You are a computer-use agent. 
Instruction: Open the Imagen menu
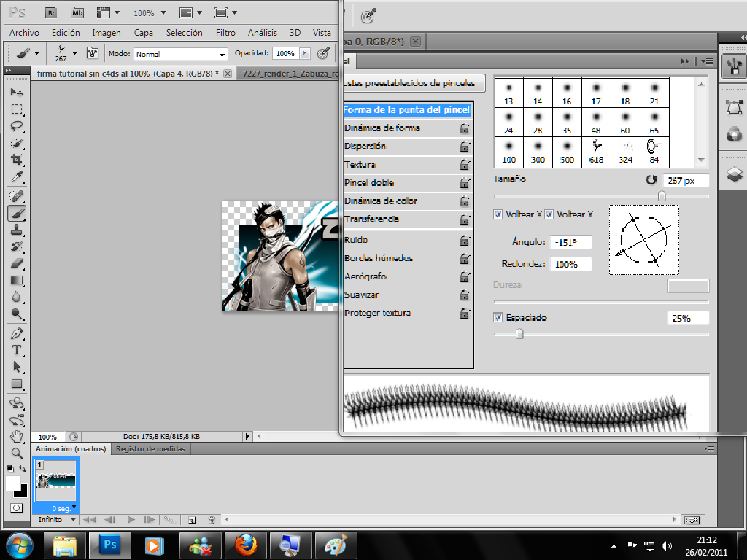(107, 32)
